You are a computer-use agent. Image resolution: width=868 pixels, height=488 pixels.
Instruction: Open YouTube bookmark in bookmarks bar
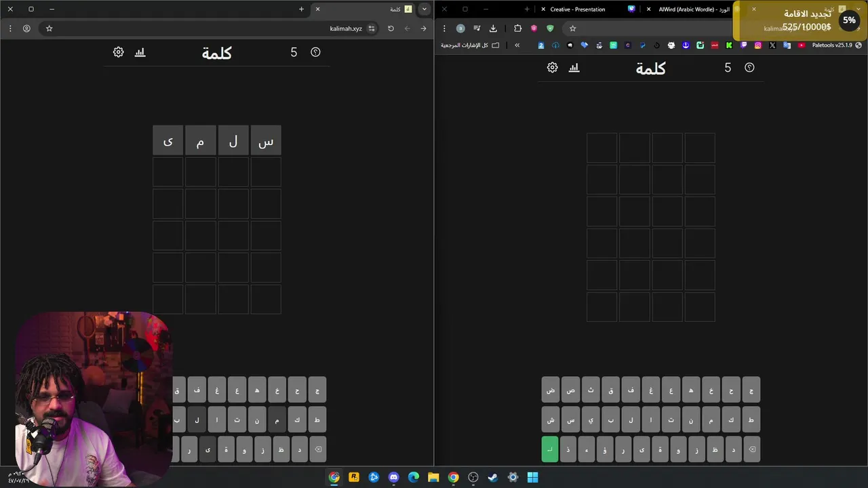pyautogui.click(x=802, y=45)
